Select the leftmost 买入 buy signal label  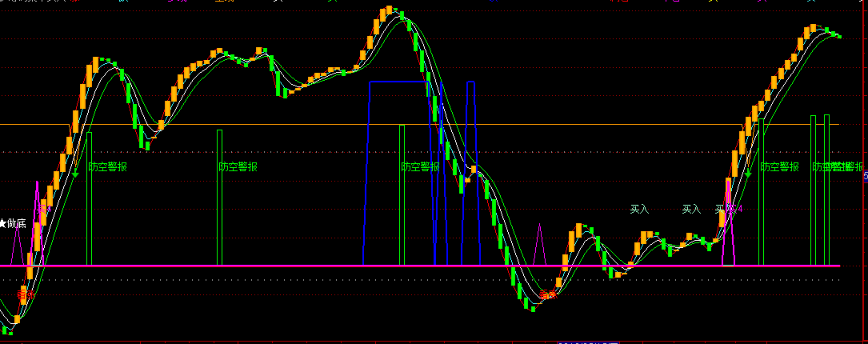point(639,210)
